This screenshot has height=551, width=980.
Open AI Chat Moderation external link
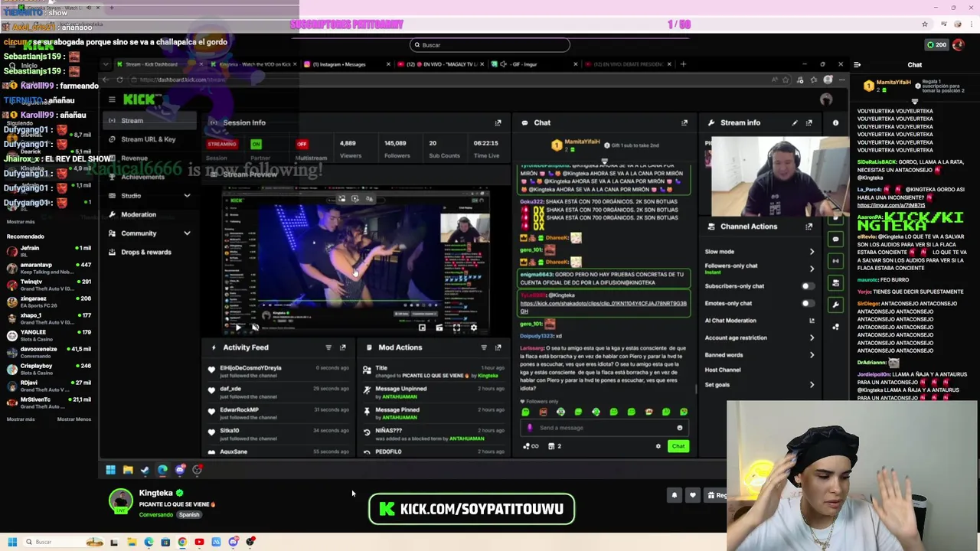point(812,321)
